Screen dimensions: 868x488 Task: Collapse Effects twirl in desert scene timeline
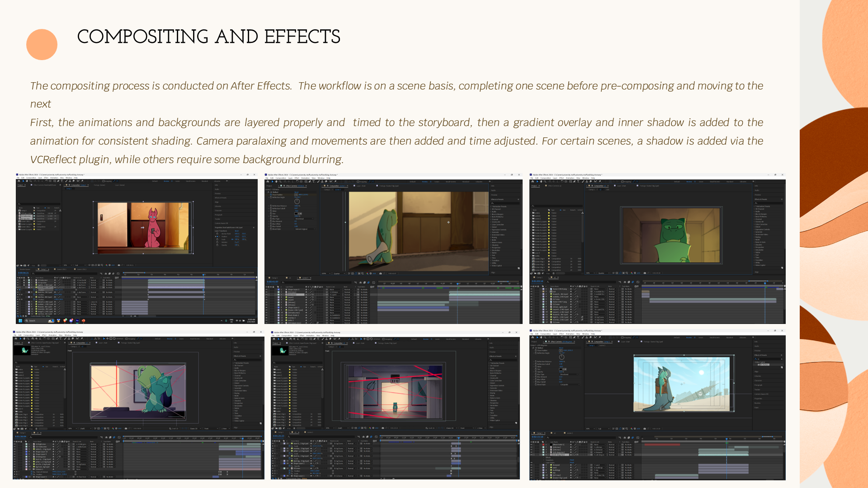click(543, 457)
